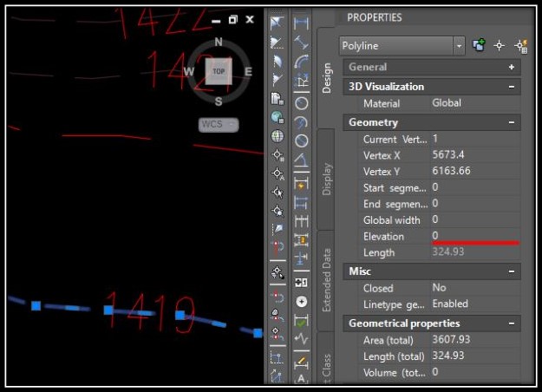Click the Start segment width value
The height and width of the screenshot is (392, 542).
(475, 187)
